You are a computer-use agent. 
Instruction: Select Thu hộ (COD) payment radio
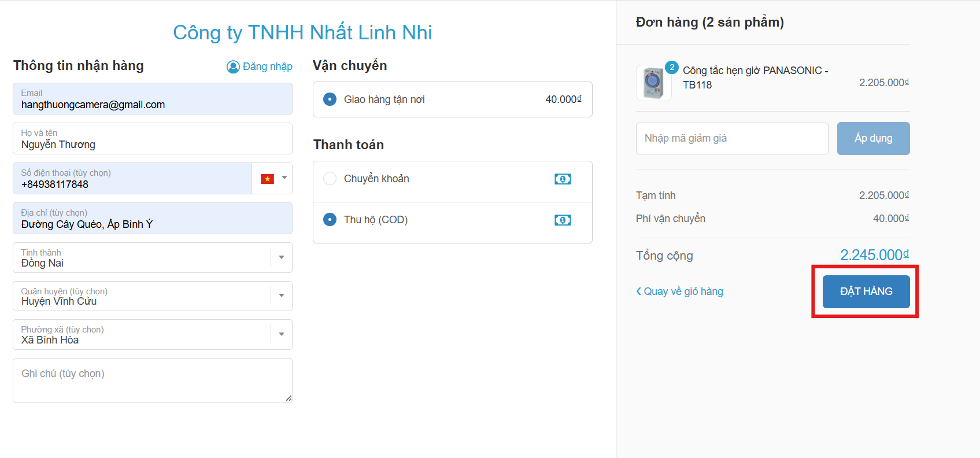point(330,220)
